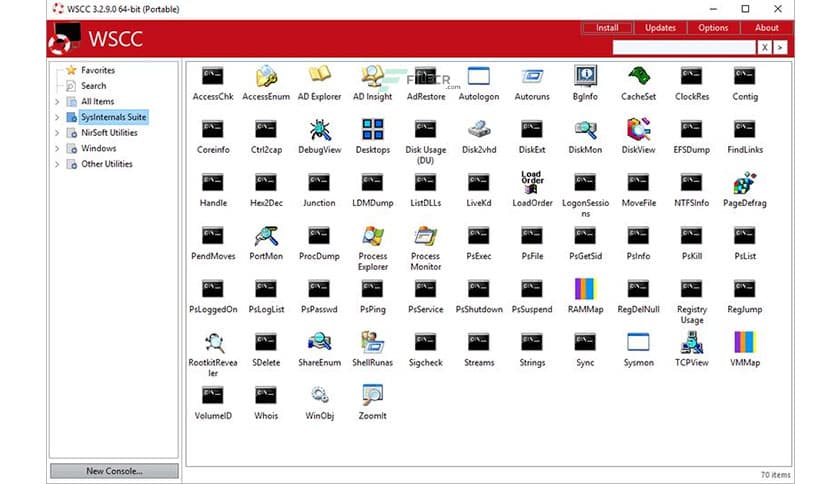The image size is (836, 484).
Task: Start the Autologon utility
Action: 479,76
